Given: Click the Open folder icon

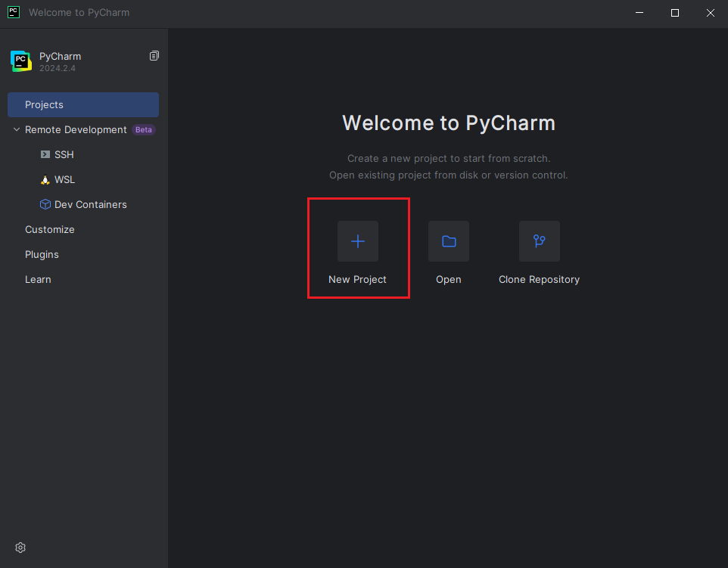Looking at the screenshot, I should pos(449,241).
